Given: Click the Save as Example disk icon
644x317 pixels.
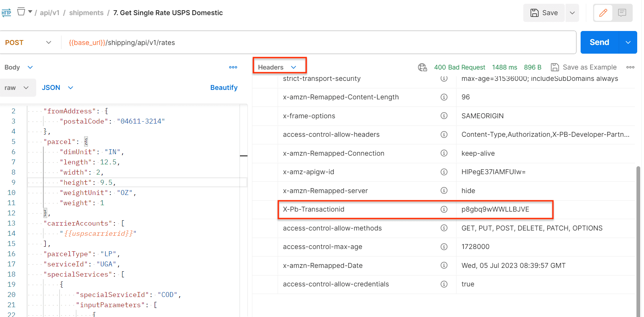Looking at the screenshot, I should (555, 67).
